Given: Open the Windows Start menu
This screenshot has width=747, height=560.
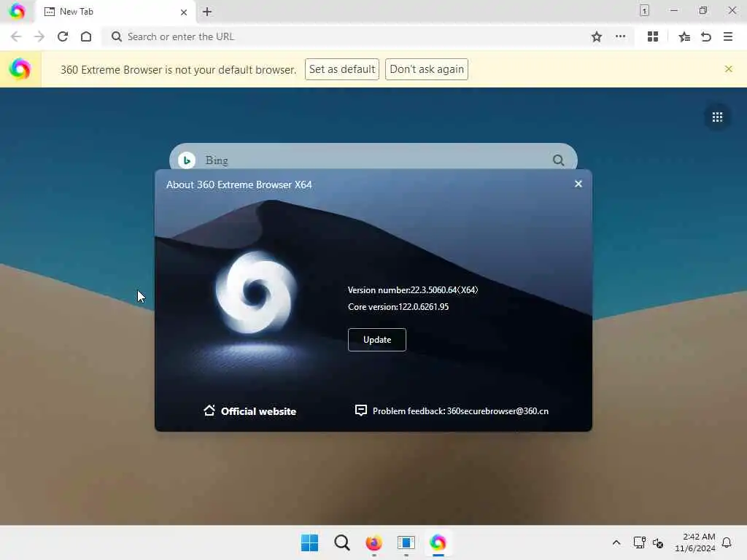Looking at the screenshot, I should (x=309, y=542).
